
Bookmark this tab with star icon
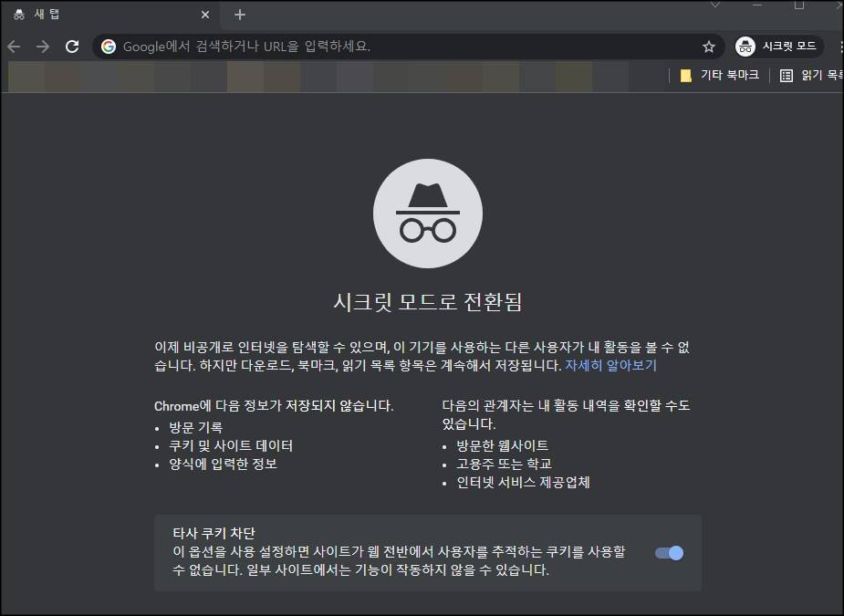coord(708,47)
